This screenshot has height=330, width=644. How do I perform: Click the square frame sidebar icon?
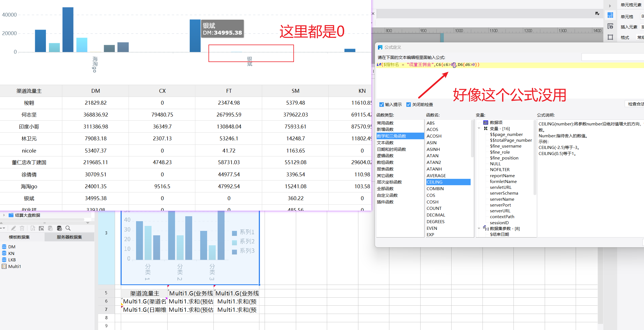[x=610, y=37]
